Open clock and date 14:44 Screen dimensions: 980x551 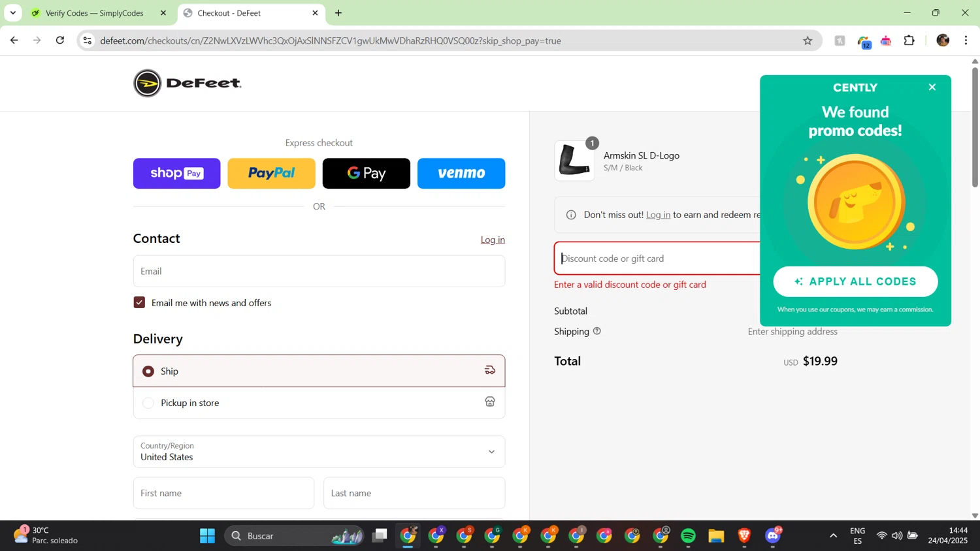point(948,535)
